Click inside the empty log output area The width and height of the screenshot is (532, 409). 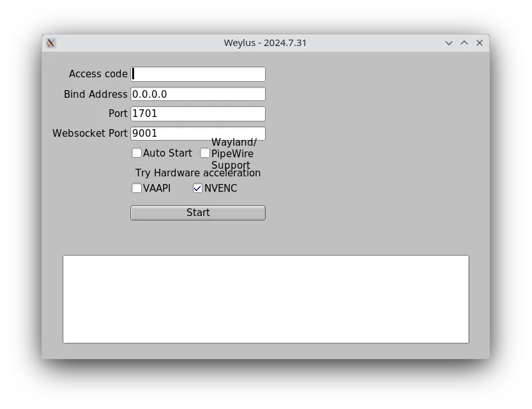click(266, 299)
